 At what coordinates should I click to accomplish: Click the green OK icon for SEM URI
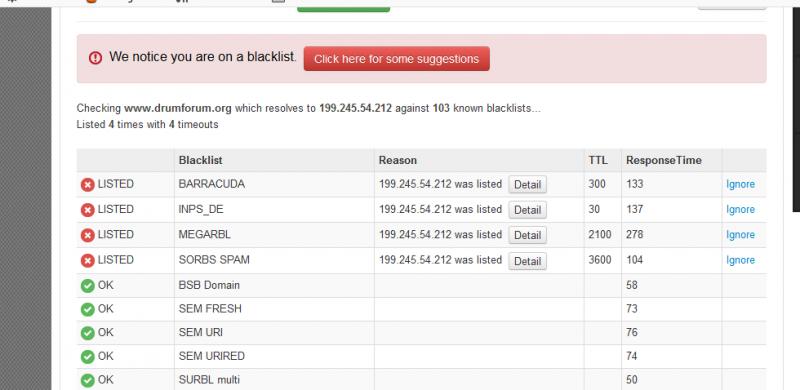pyautogui.click(x=88, y=333)
